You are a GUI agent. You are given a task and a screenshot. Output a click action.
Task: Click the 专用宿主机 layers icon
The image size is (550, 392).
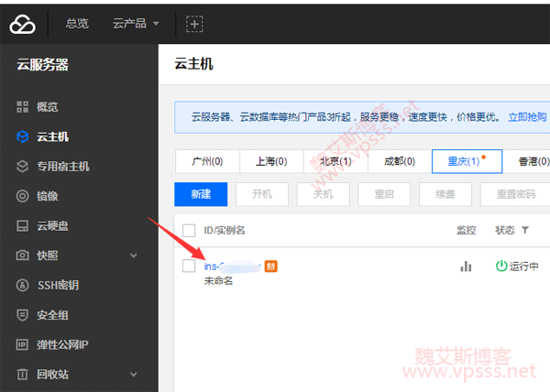tap(22, 166)
